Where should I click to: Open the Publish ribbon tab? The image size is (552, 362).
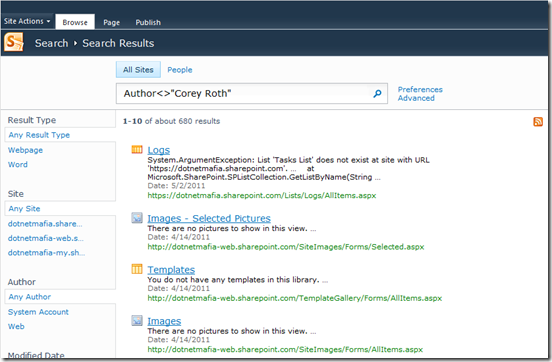(148, 22)
